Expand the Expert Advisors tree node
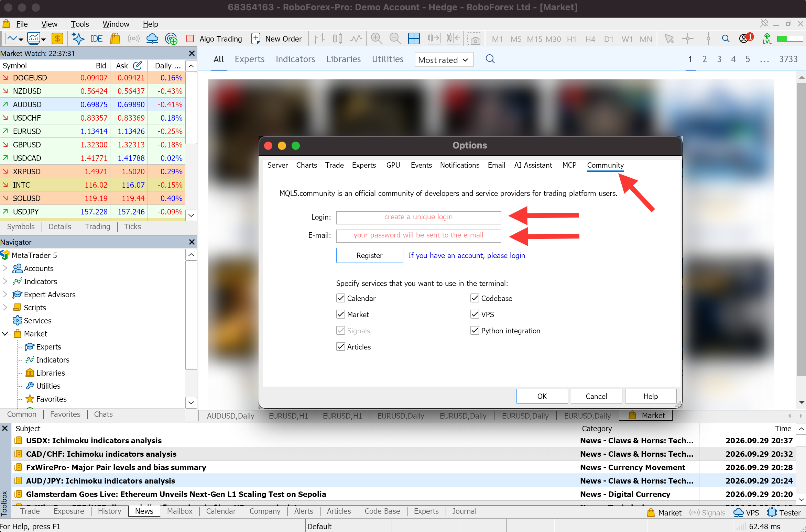 coord(5,295)
